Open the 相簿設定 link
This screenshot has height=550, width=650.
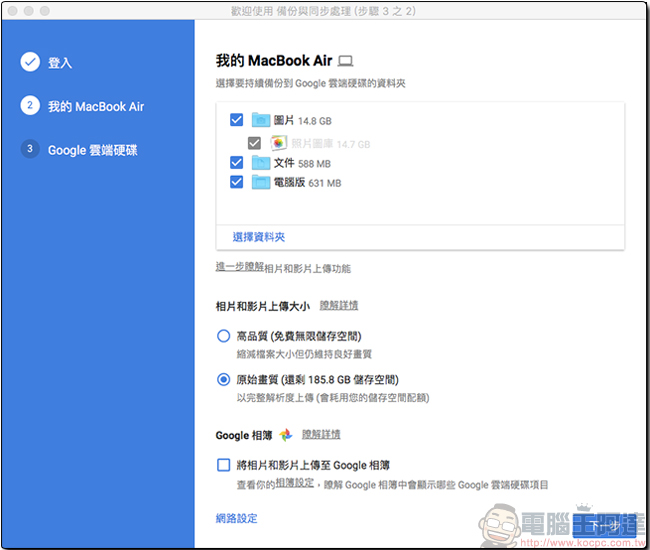(295, 483)
